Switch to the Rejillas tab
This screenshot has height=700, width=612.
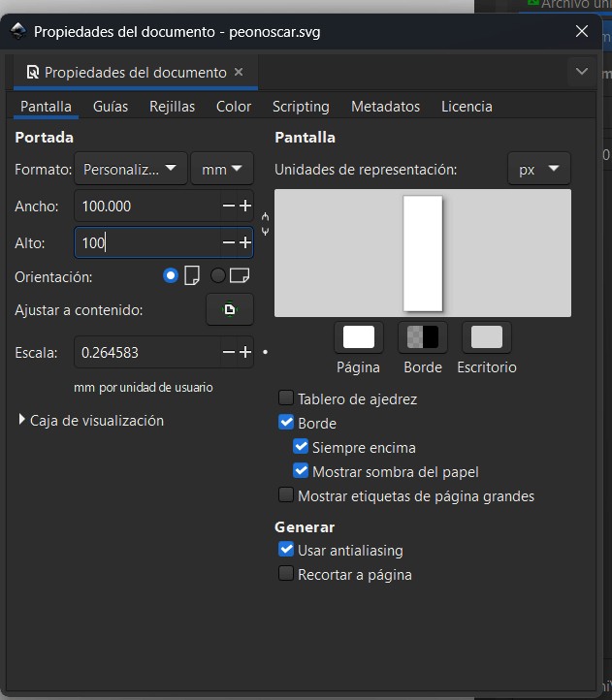[x=172, y=107]
